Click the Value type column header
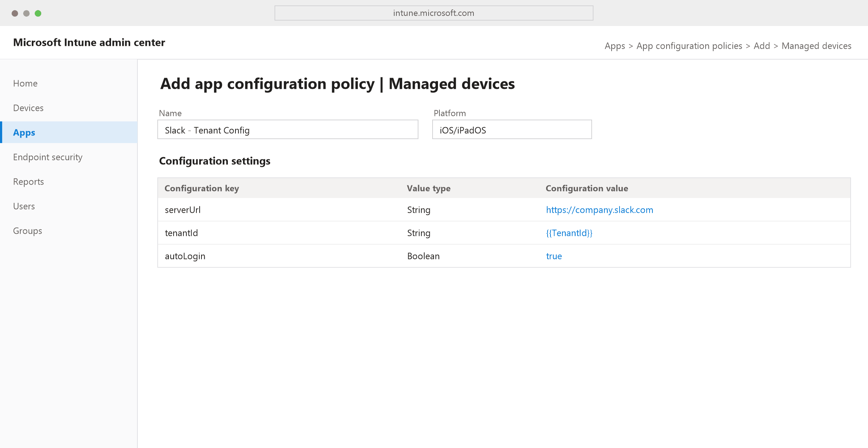 click(x=429, y=188)
